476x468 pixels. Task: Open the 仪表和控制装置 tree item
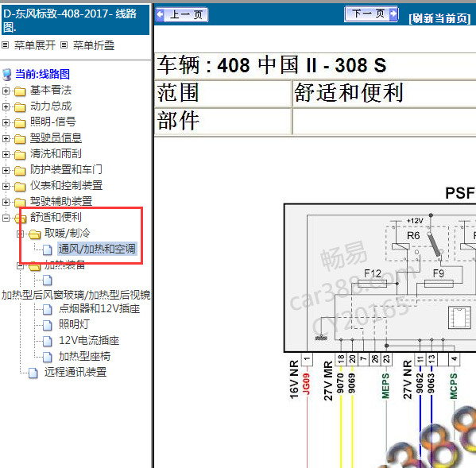(x=66, y=185)
